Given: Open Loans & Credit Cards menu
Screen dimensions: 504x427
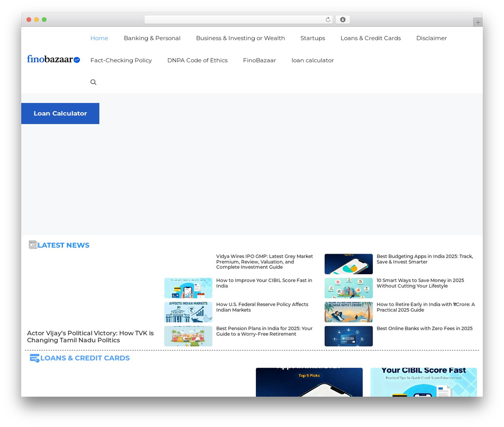Looking at the screenshot, I should [x=371, y=38].
